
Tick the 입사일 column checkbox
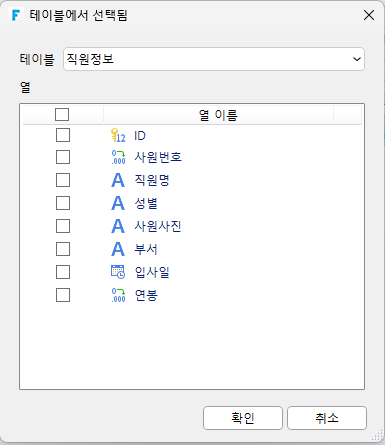click(63, 272)
